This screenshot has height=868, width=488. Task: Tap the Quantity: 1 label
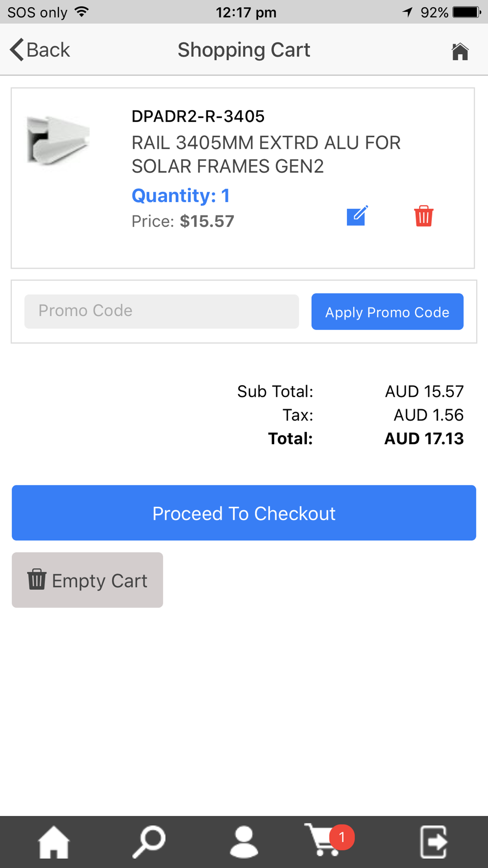pos(181,196)
